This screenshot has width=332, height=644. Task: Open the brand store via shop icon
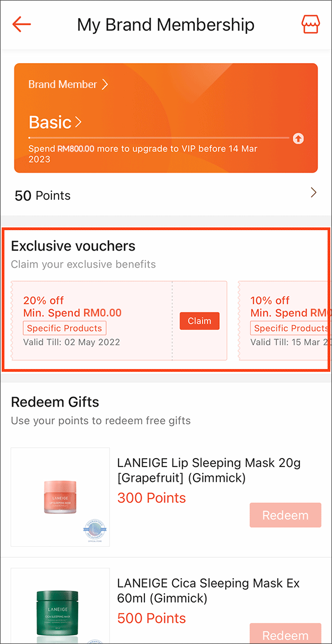[x=310, y=24]
